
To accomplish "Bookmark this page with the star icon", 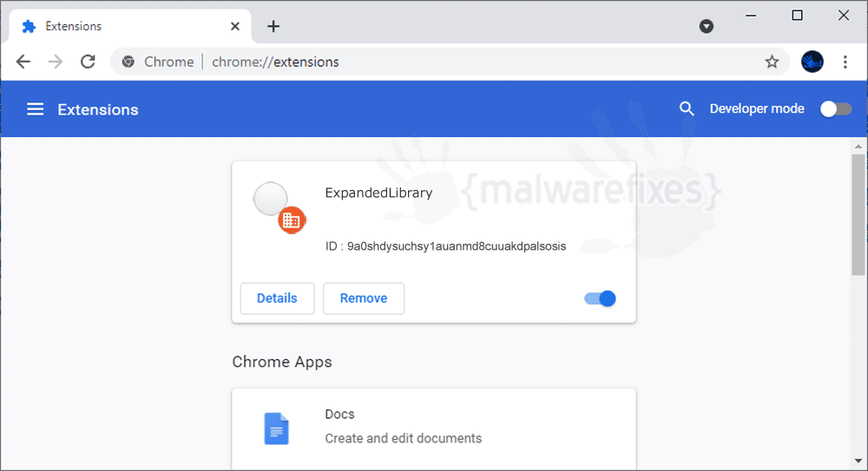I will 772,62.
